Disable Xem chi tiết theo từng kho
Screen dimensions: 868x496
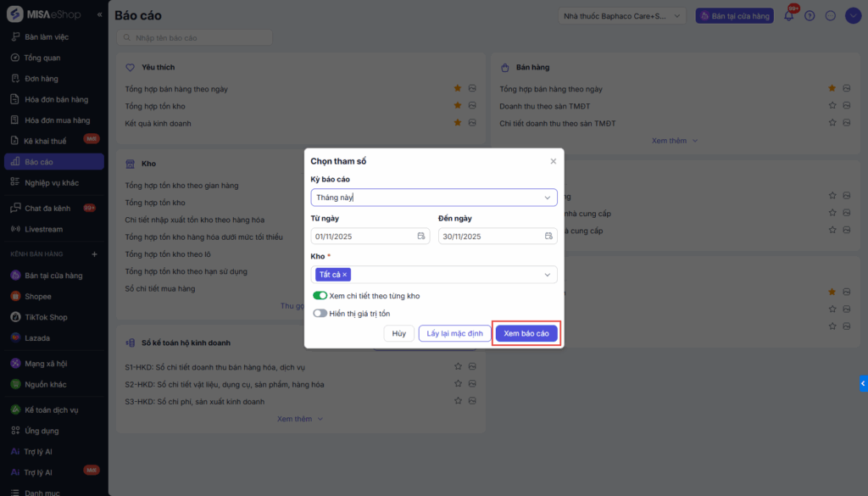(x=320, y=296)
